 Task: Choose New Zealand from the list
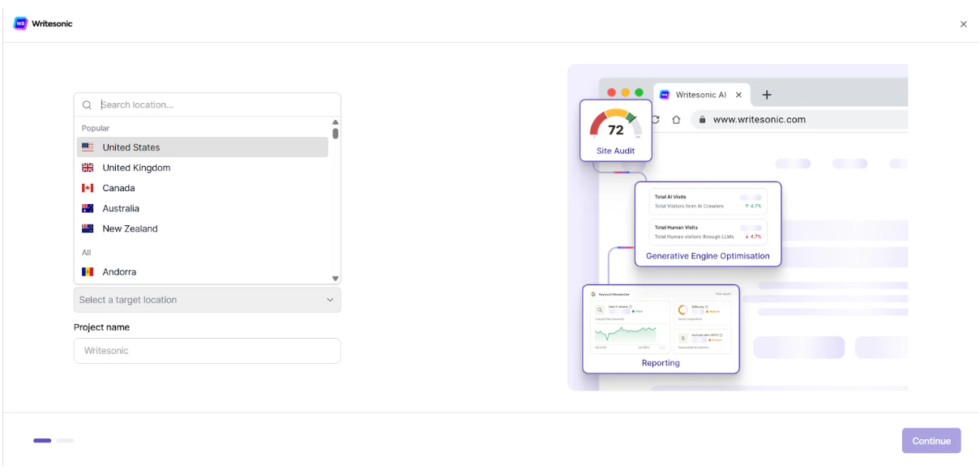(x=203, y=228)
